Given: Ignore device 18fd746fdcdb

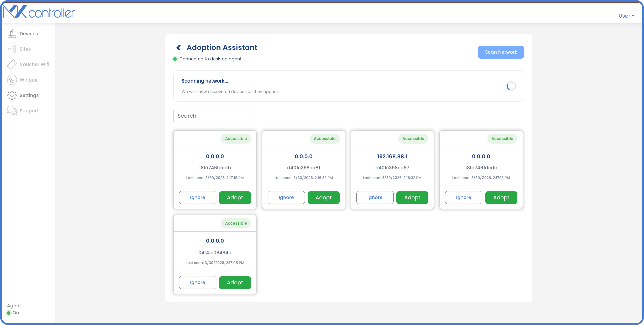Looking at the screenshot, I should 197,197.
